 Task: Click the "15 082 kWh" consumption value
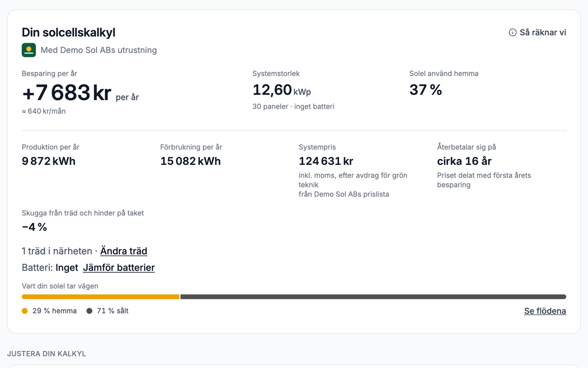(x=191, y=161)
